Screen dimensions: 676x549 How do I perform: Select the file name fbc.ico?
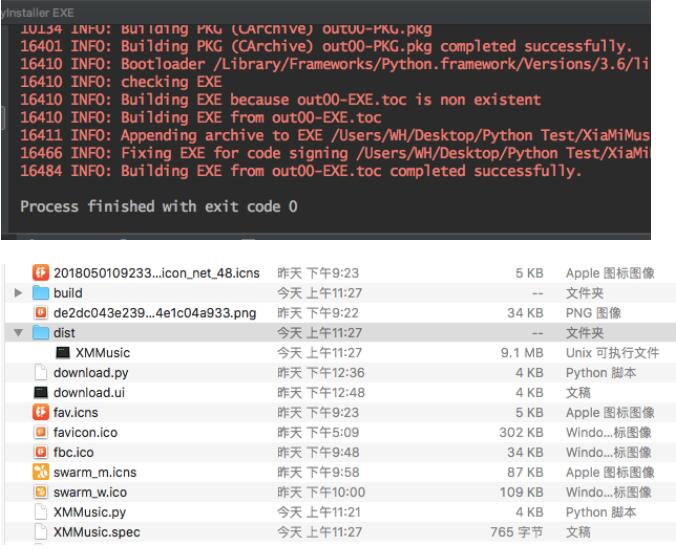coord(73,452)
